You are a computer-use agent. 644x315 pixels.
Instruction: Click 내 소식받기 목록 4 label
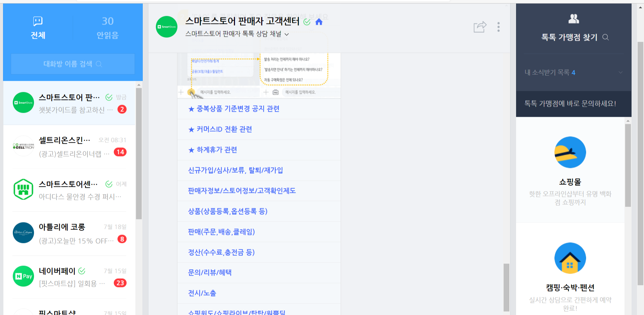click(550, 72)
